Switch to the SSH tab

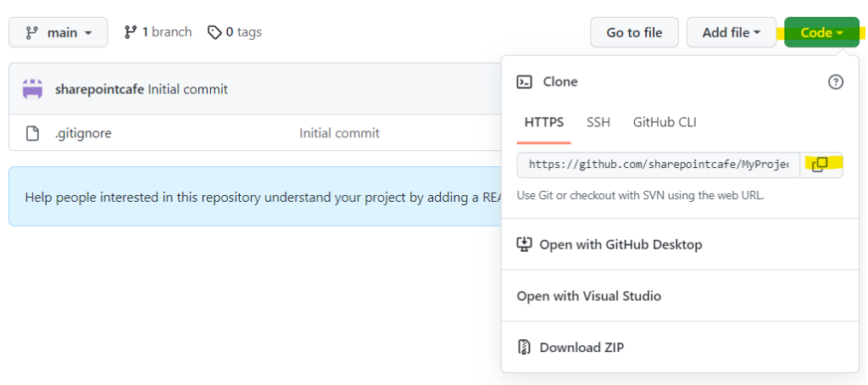[598, 122]
